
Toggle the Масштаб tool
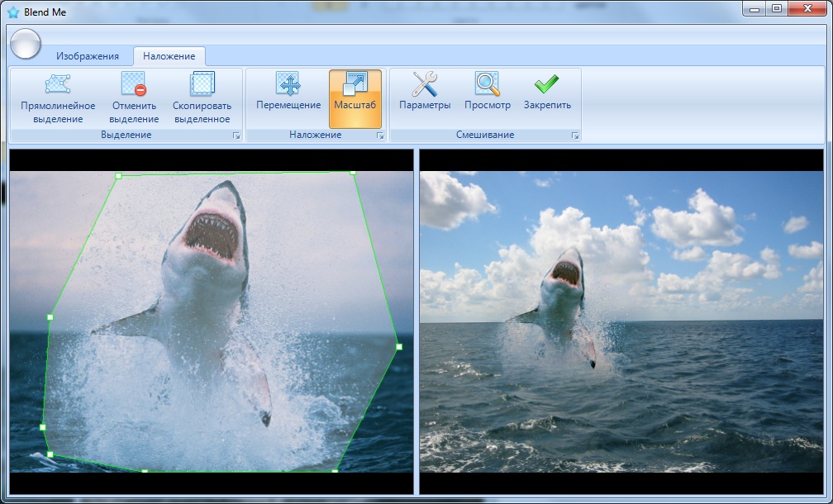tap(355, 99)
